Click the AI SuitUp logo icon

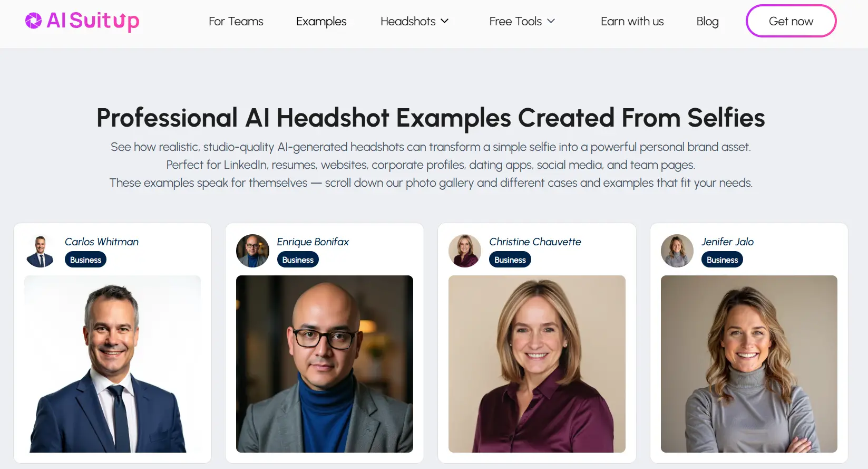click(33, 21)
